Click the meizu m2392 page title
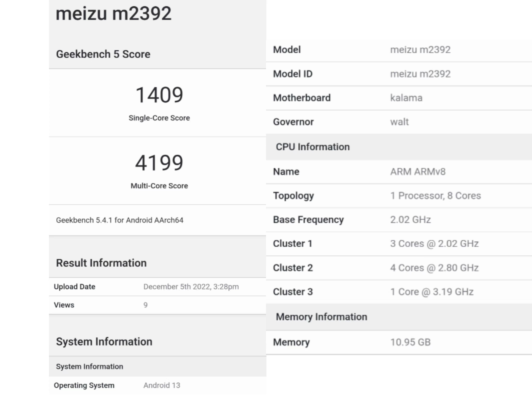This screenshot has width=532, height=399. pos(114,14)
